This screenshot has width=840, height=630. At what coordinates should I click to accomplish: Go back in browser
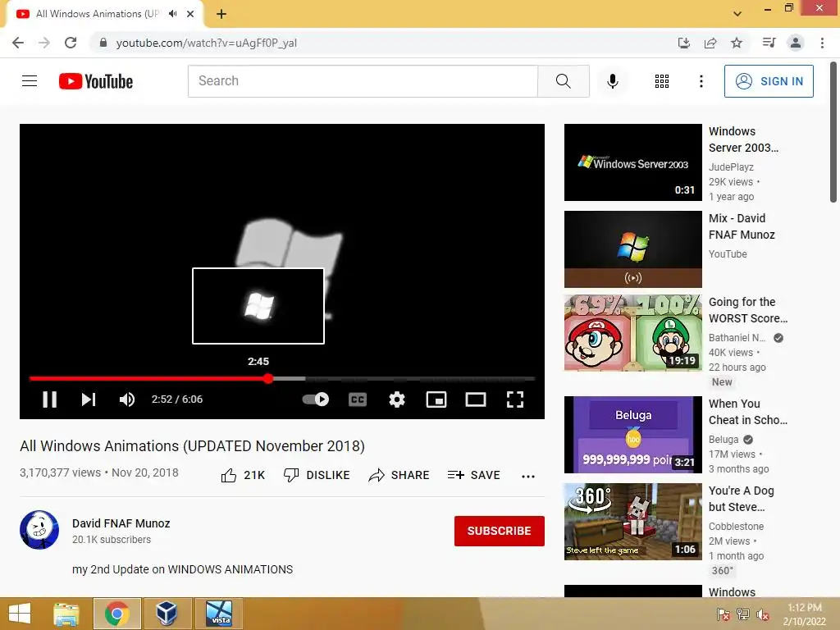(18, 43)
